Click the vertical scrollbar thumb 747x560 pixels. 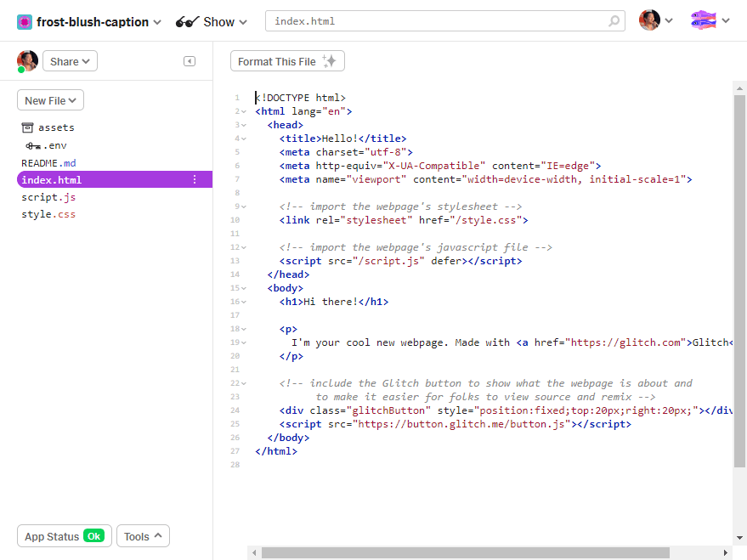739,281
